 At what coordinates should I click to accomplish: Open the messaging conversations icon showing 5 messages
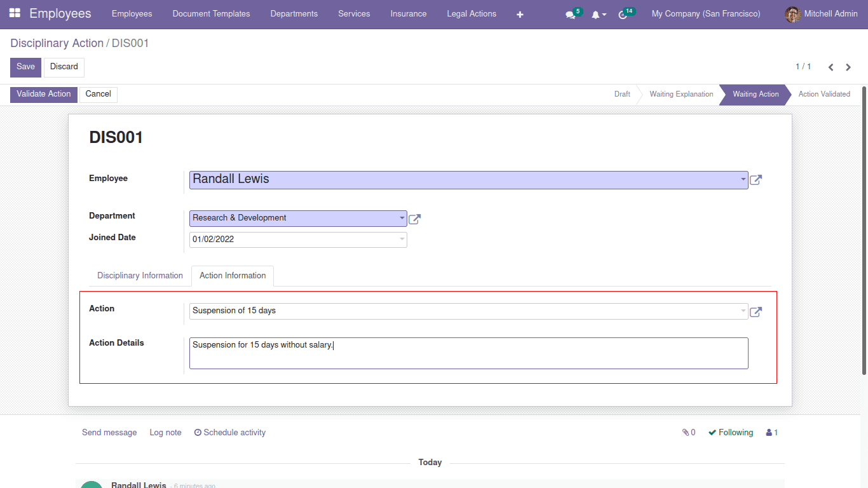click(x=570, y=13)
